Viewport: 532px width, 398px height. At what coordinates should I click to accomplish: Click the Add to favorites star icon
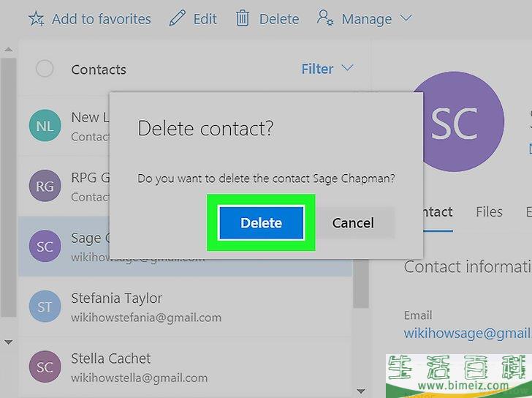click(x=37, y=18)
